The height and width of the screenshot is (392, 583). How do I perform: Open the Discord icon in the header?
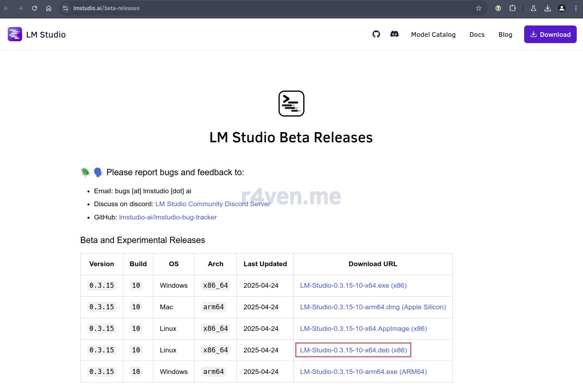[394, 34]
